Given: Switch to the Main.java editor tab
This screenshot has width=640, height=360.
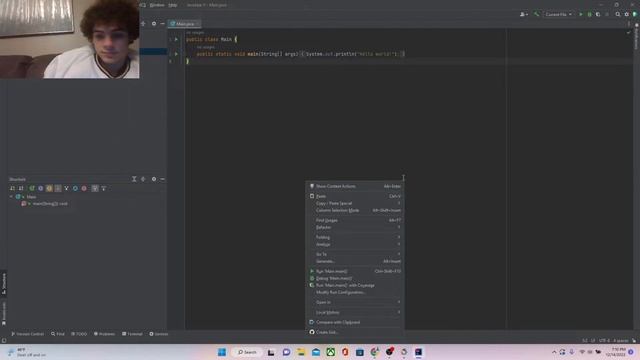Looking at the screenshot, I should point(184,24).
